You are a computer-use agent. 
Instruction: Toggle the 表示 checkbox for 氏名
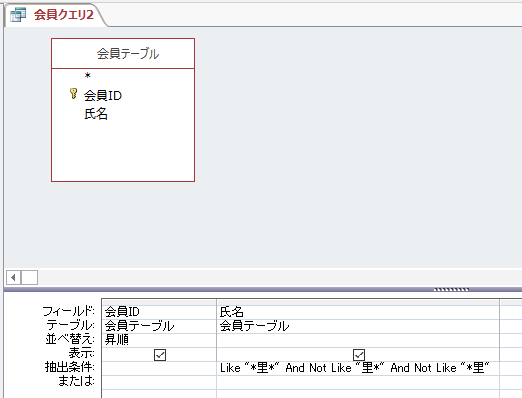point(359,355)
